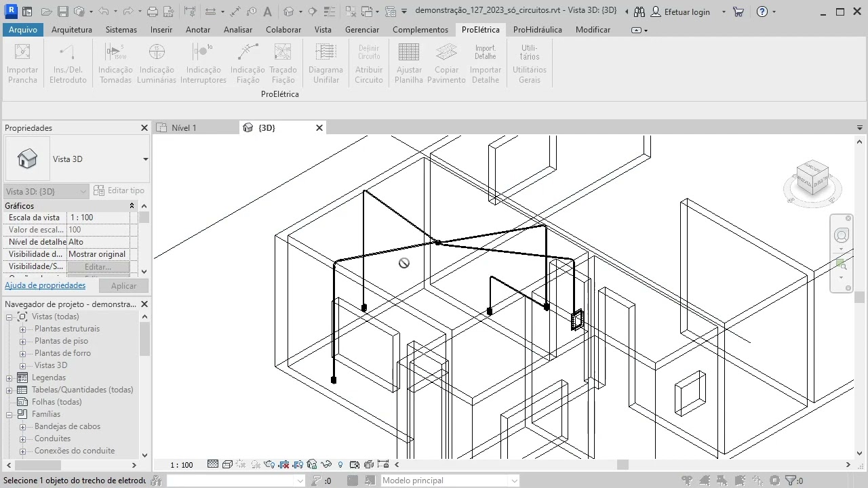Open Utilitários Gerais tool
Screen dimensions: 868x488
[x=530, y=63]
